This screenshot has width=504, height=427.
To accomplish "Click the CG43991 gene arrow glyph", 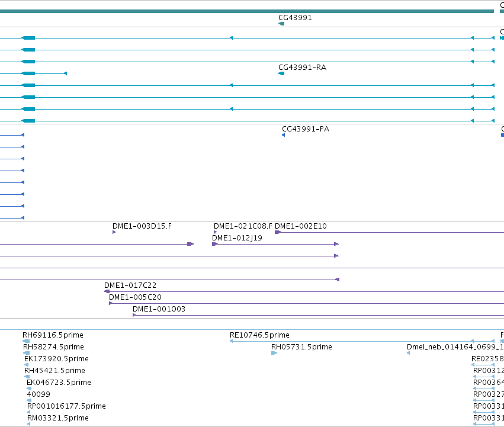I will (281, 24).
